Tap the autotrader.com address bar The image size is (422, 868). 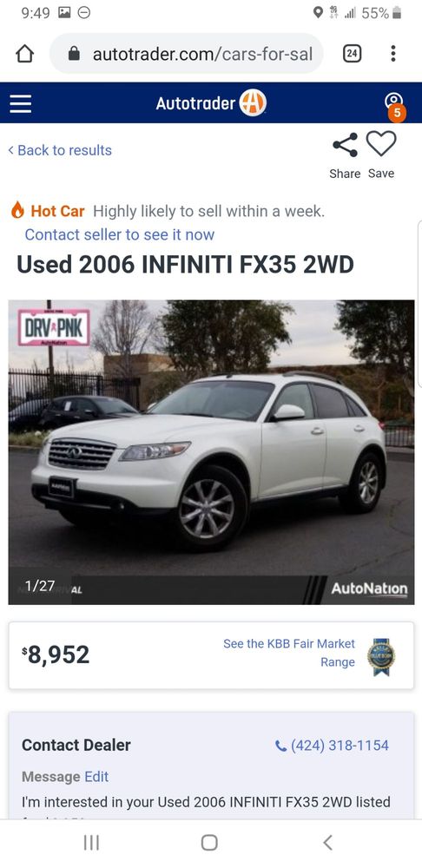pyautogui.click(x=187, y=54)
